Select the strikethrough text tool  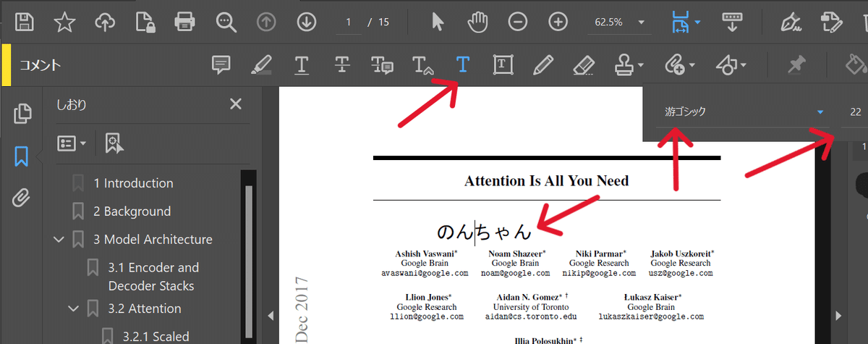pyautogui.click(x=343, y=65)
